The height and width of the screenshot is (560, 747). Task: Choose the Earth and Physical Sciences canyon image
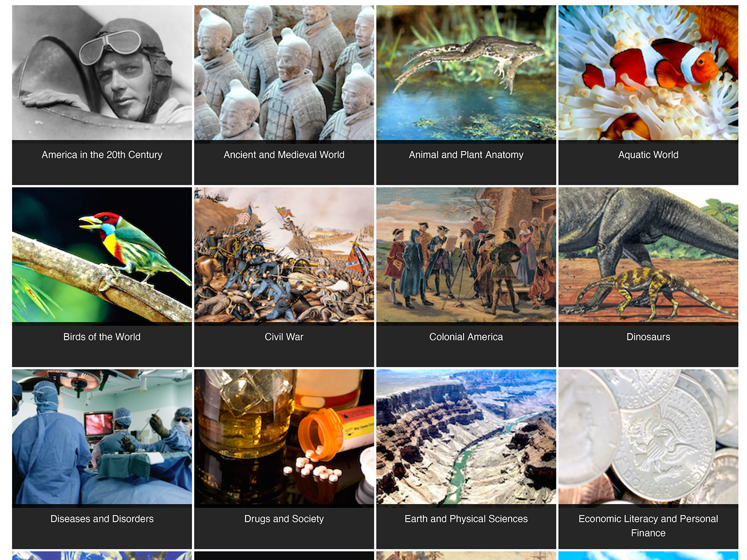(x=466, y=437)
